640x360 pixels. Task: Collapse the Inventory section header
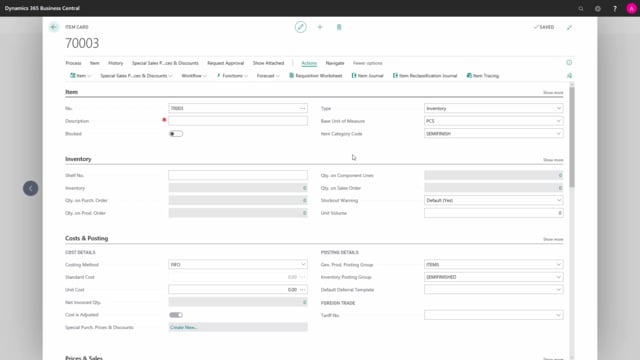coord(78,159)
